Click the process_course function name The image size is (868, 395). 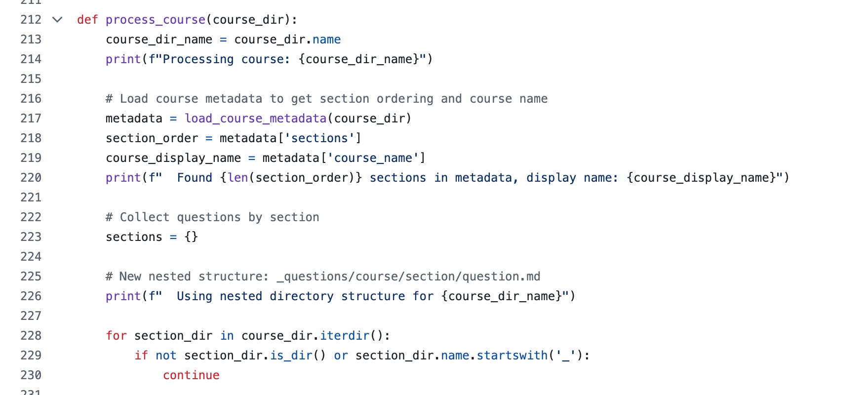(156, 20)
